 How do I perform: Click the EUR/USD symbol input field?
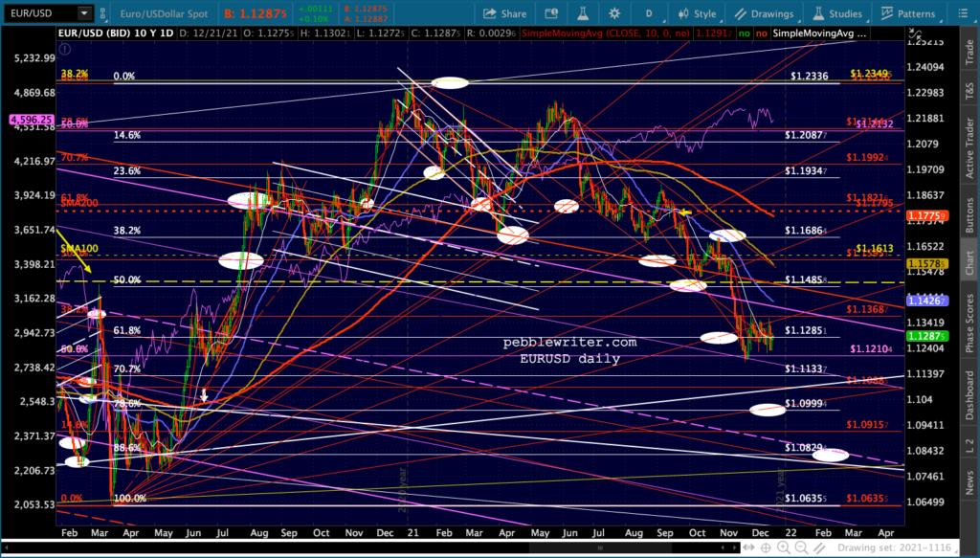click(40, 13)
